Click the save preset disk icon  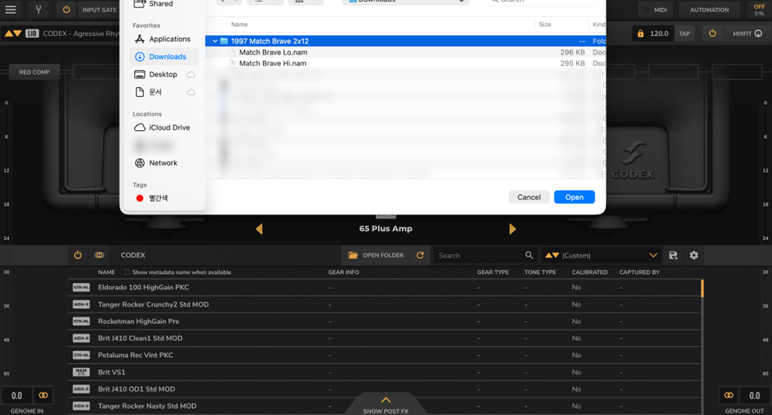point(673,255)
